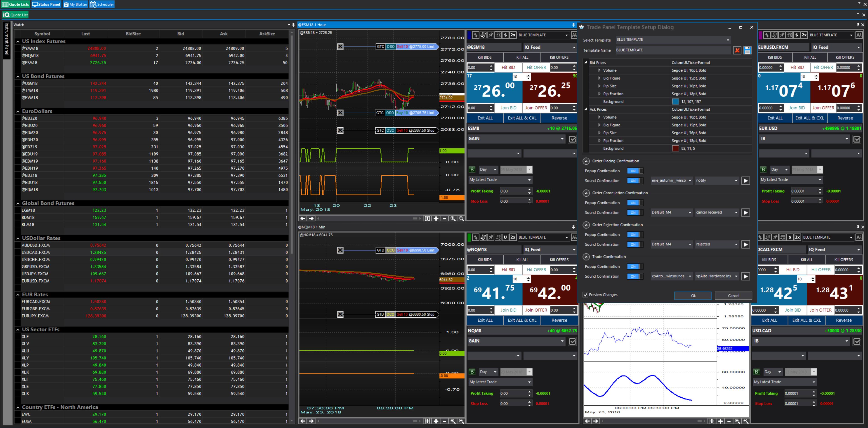The image size is (868, 428).
Task: Open the Select Template dropdown
Action: point(728,40)
